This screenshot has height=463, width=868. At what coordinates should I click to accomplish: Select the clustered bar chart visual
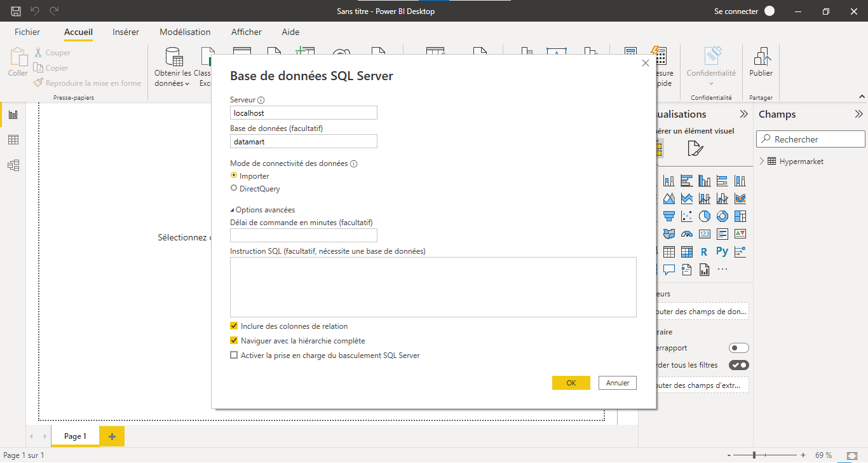pos(686,181)
